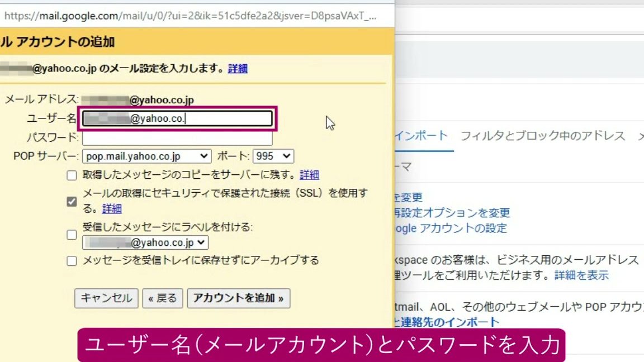Toggle the SSL secure connection checkbox

click(x=72, y=202)
